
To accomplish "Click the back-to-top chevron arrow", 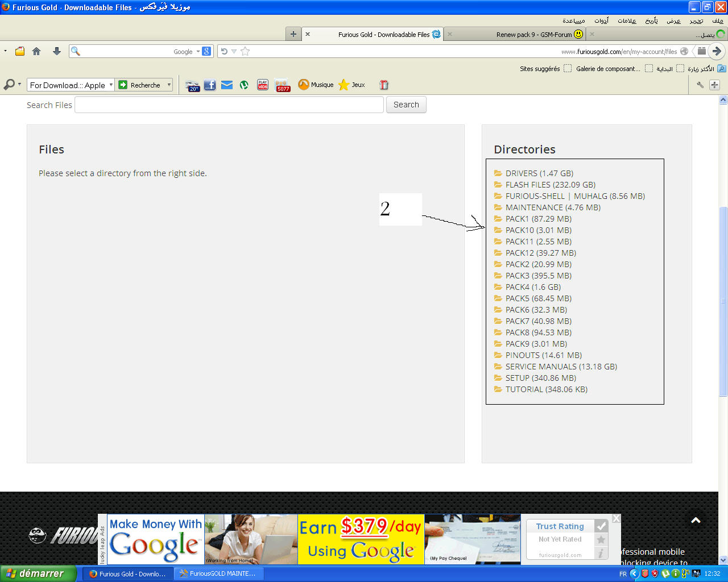I will (x=696, y=520).
